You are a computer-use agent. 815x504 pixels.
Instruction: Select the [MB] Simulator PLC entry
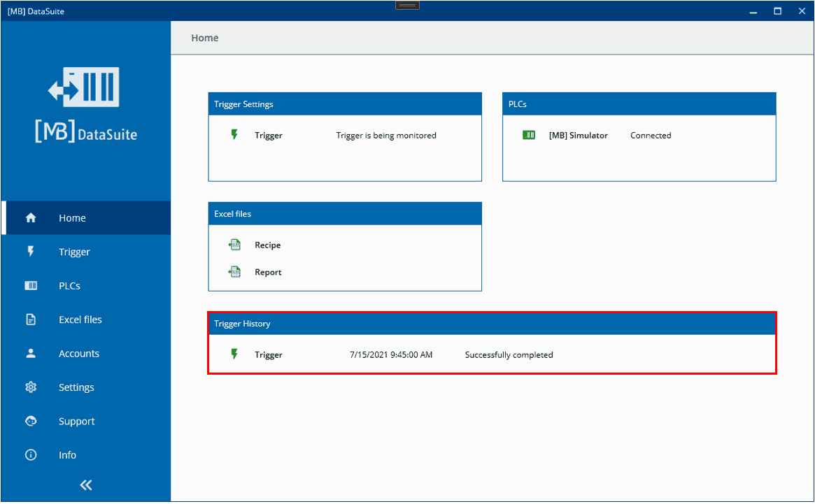[x=578, y=135]
